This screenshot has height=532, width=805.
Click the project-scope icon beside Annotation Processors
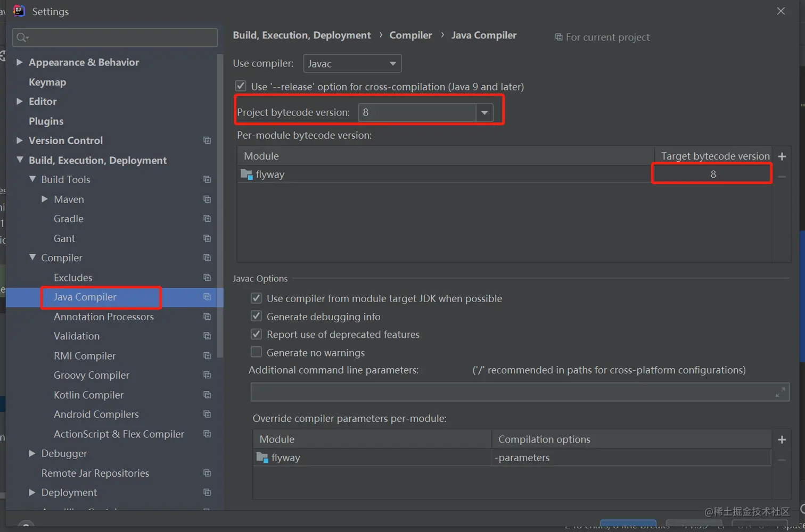click(207, 317)
